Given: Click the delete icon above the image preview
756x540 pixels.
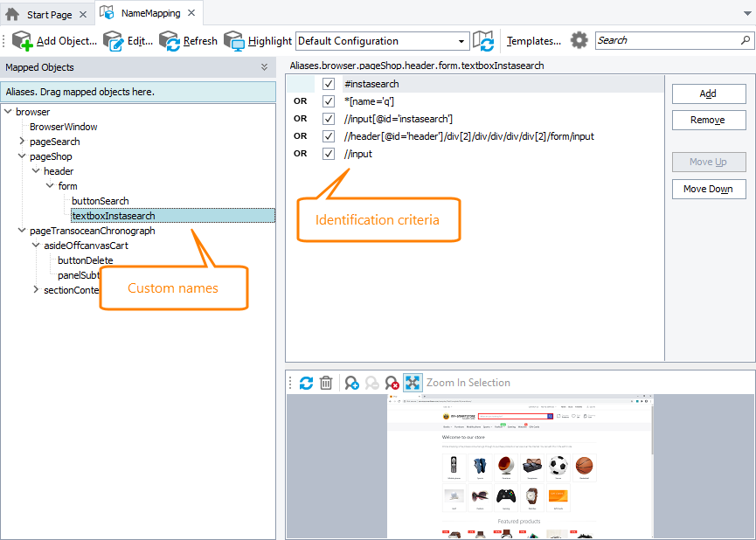Looking at the screenshot, I should click(x=326, y=383).
